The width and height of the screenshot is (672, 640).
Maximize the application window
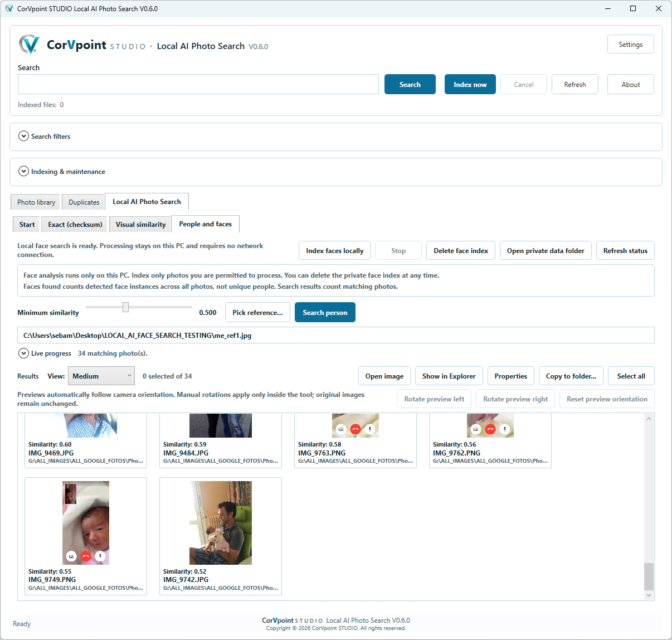pyautogui.click(x=633, y=8)
